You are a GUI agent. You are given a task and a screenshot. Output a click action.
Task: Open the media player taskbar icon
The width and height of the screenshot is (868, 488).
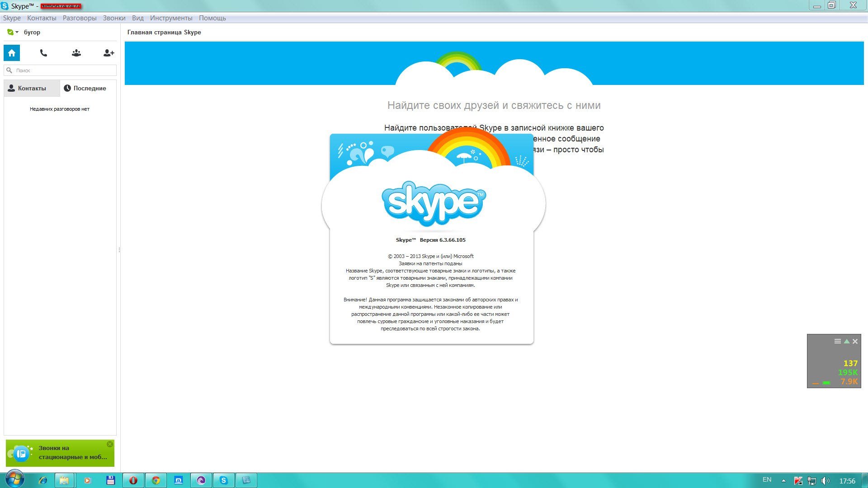(88, 480)
